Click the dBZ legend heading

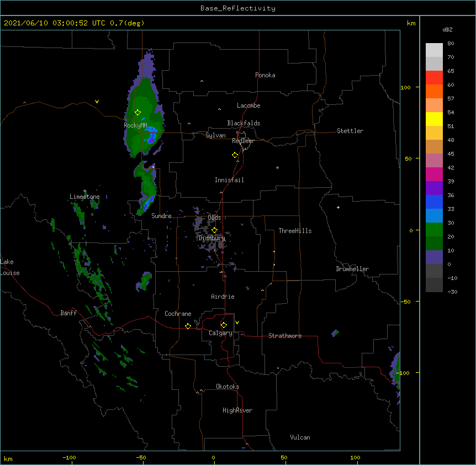click(447, 30)
